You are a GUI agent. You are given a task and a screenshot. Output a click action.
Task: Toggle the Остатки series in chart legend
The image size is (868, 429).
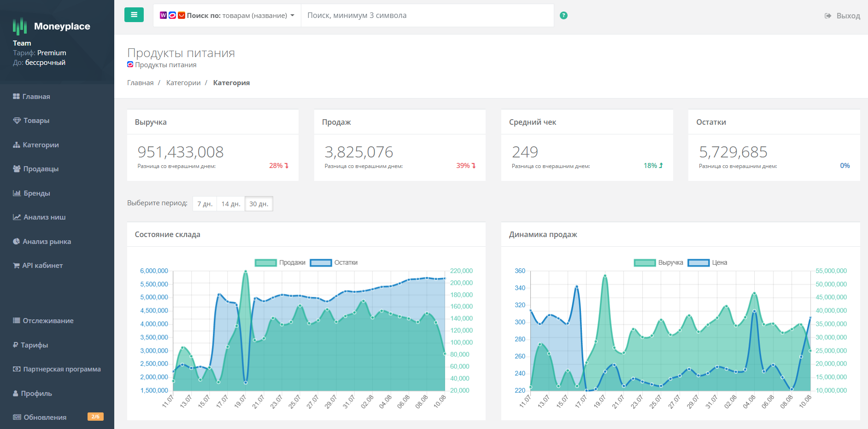pos(321,263)
